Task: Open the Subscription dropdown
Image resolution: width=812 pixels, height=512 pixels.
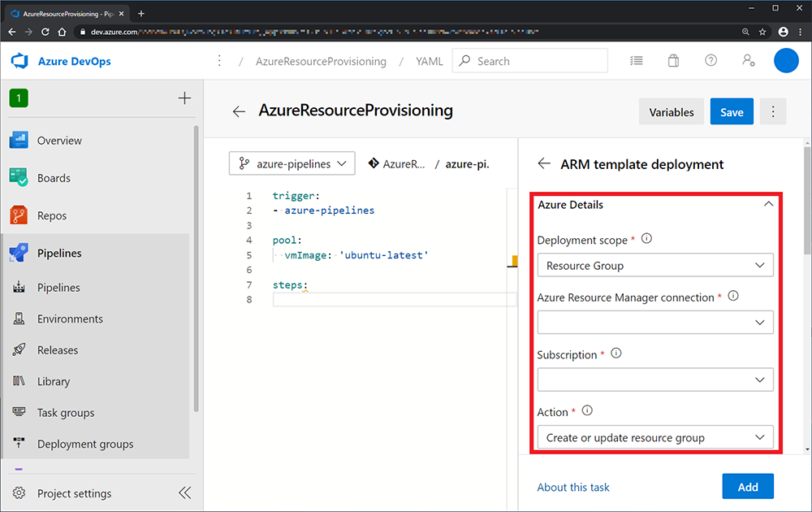Action: (655, 380)
